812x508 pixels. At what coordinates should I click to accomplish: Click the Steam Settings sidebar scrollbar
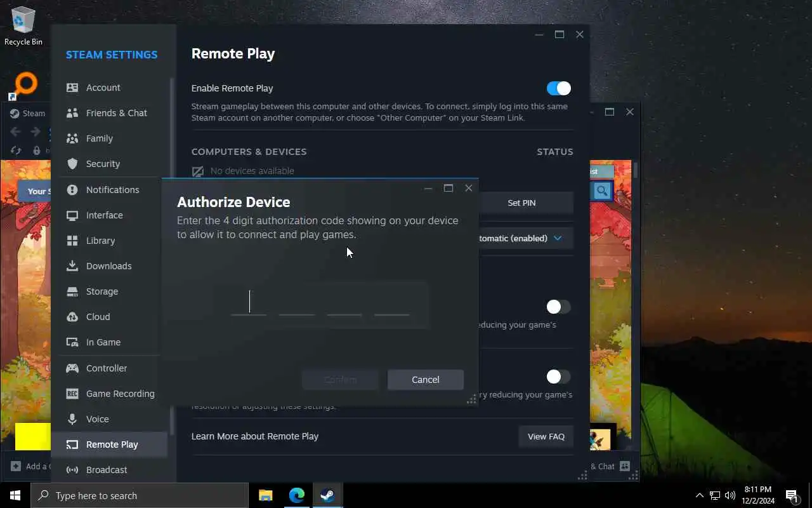171,256
